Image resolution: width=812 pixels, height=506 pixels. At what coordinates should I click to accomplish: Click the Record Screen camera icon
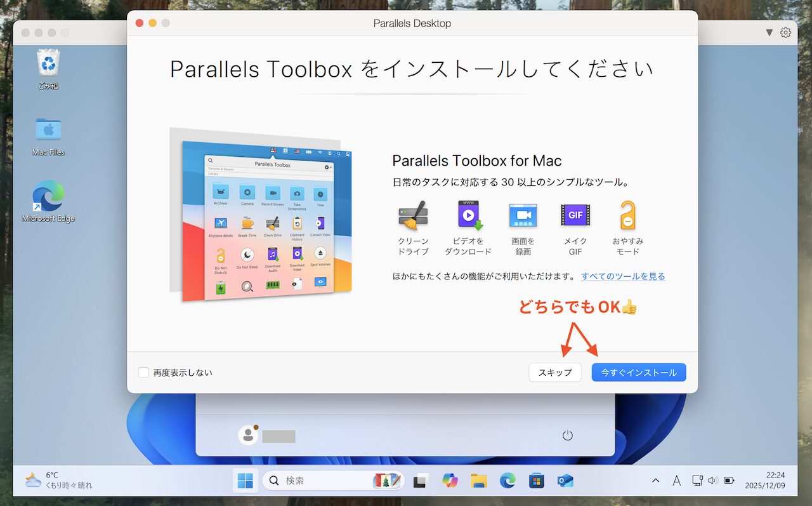(523, 215)
